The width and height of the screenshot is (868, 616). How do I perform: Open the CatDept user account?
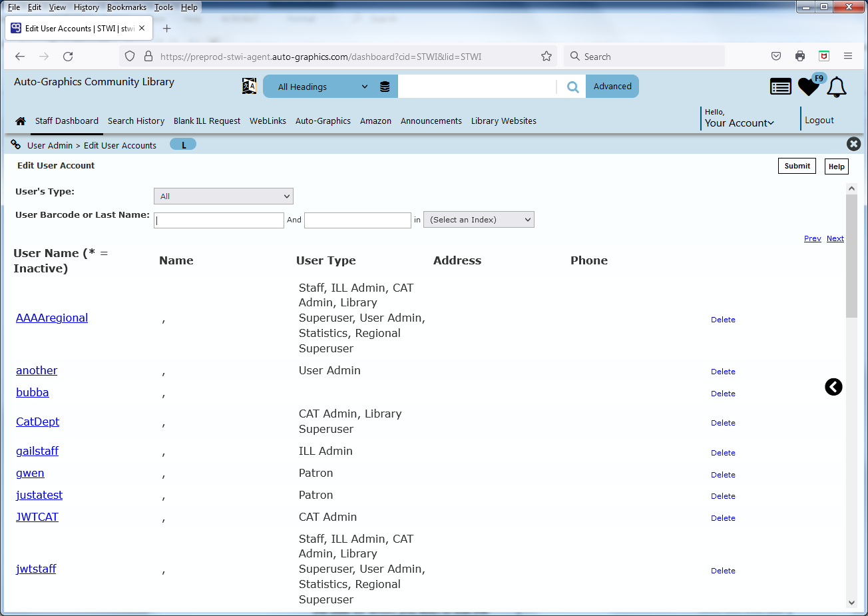(x=38, y=422)
